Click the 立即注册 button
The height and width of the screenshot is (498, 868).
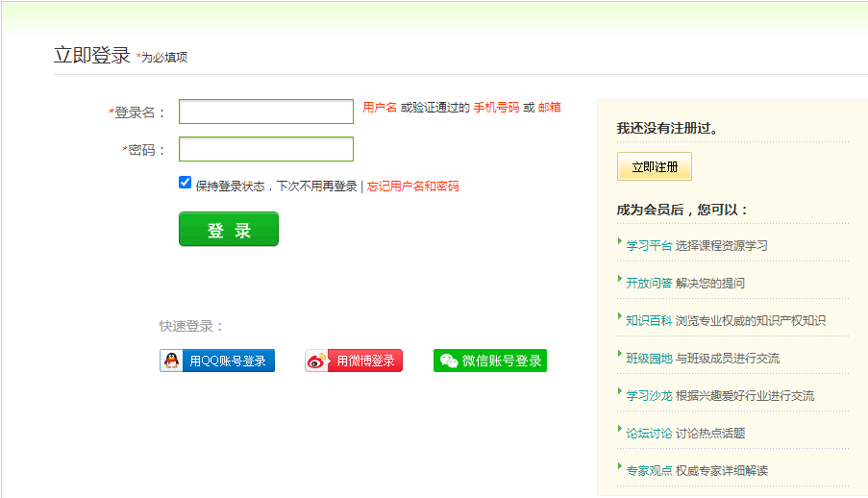click(654, 166)
